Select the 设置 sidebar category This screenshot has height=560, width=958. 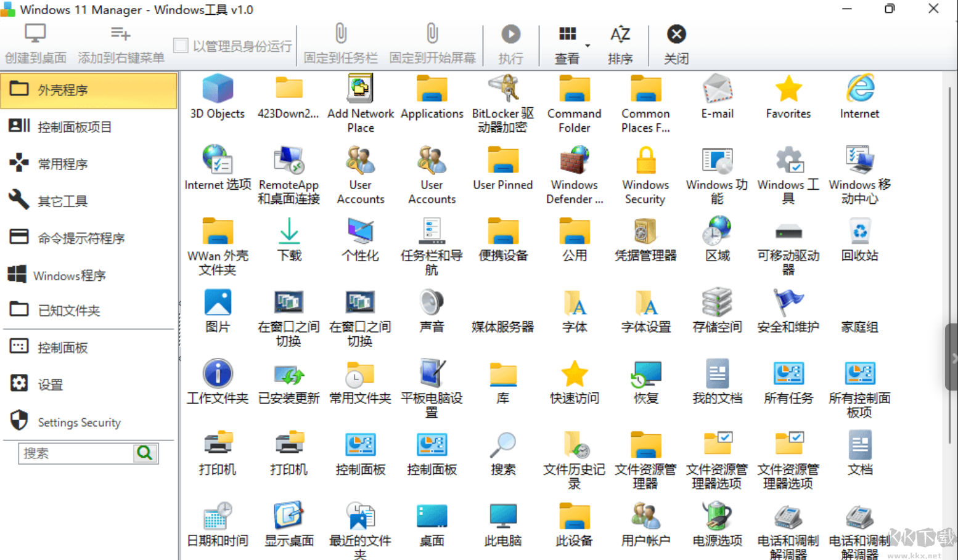coord(89,384)
